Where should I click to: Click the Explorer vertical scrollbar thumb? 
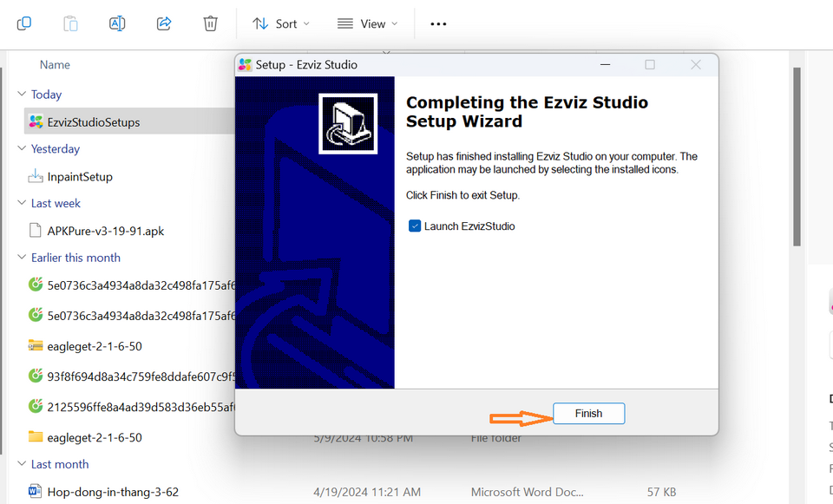pyautogui.click(x=797, y=157)
